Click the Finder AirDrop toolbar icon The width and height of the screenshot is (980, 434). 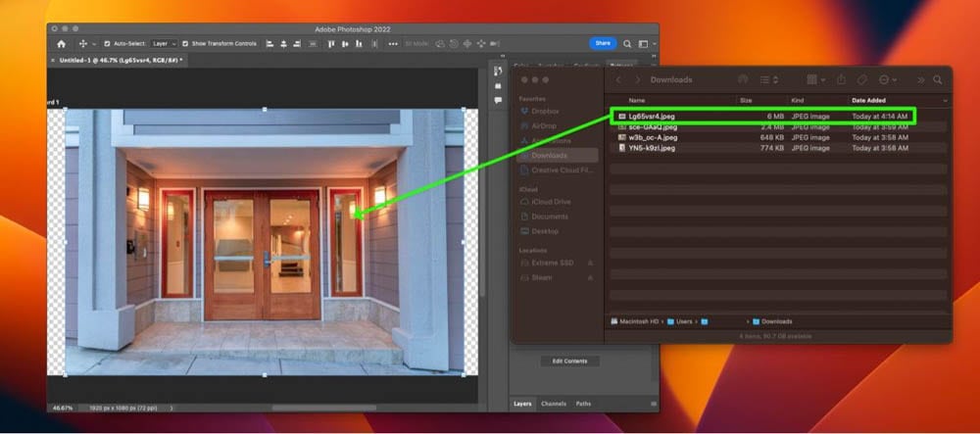743,80
